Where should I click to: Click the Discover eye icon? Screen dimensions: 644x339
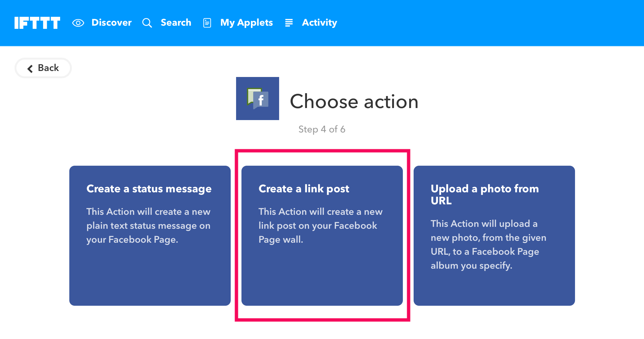click(78, 23)
